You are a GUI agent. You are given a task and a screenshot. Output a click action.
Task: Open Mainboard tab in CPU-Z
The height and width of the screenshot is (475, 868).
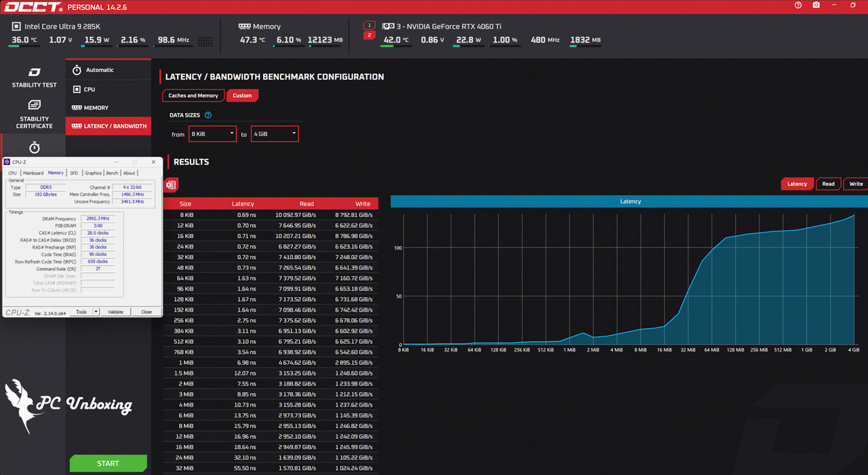33,173
